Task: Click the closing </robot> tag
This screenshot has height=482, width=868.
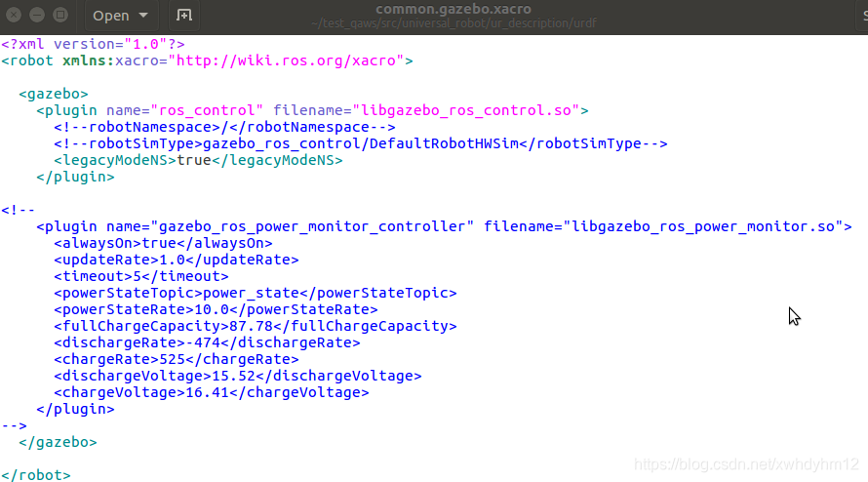Action: click(36, 475)
